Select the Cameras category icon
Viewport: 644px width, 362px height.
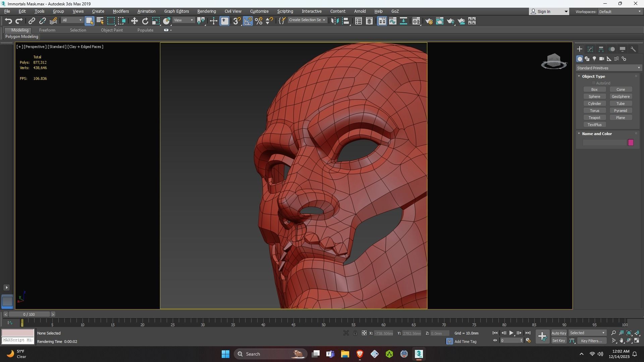pyautogui.click(x=602, y=59)
